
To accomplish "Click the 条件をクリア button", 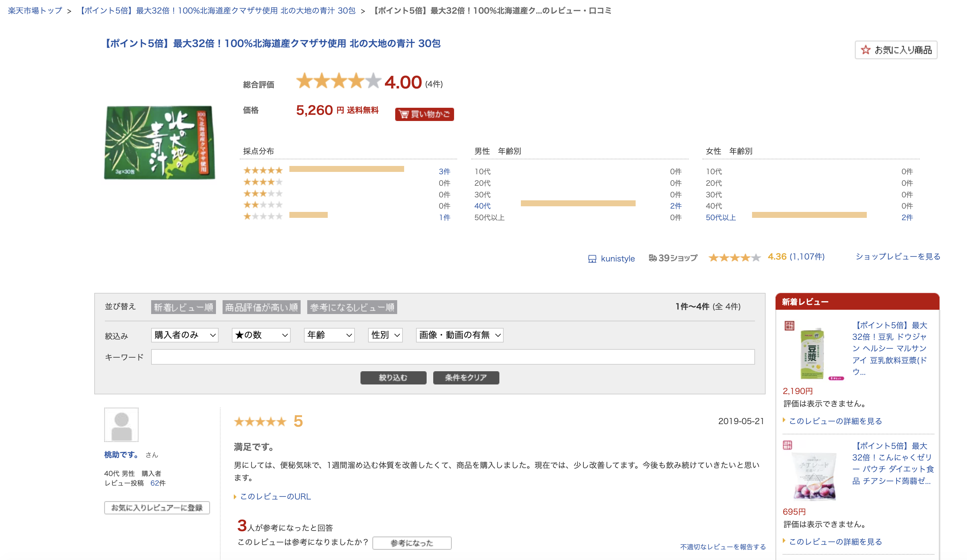I will pos(466,378).
